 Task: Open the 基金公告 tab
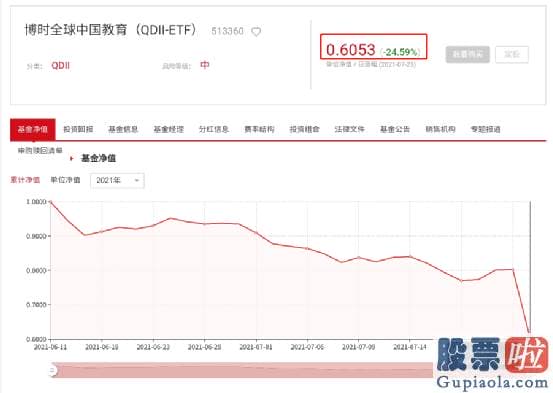tap(395, 129)
